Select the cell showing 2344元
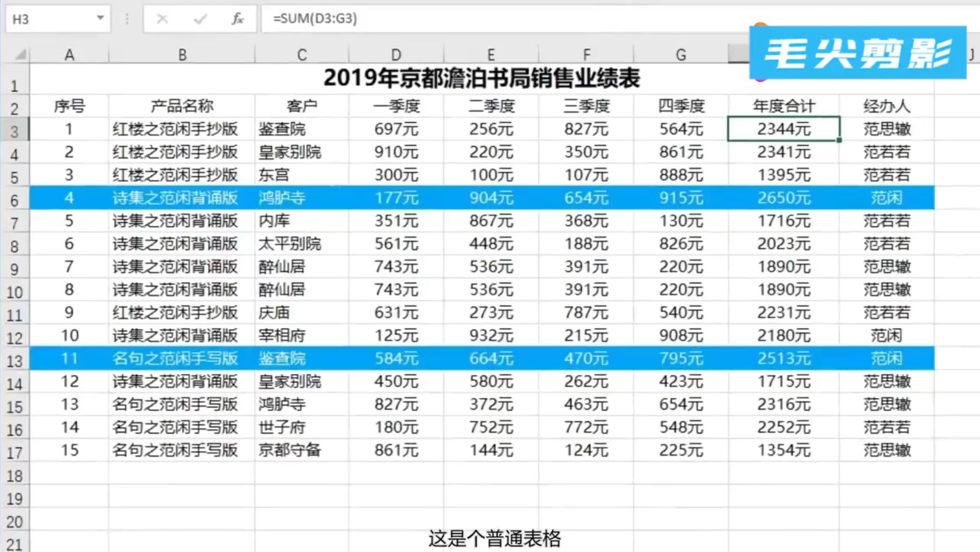This screenshot has width=980, height=552. coord(784,129)
